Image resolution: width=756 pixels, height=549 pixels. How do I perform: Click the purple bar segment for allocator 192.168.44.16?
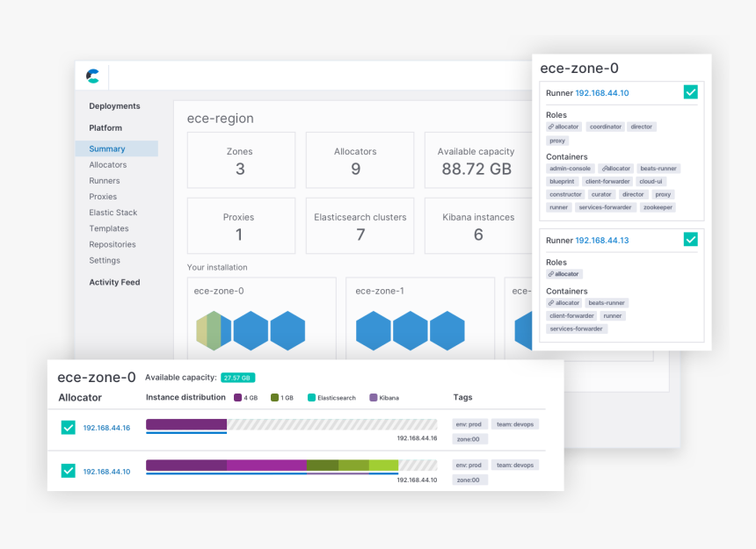pos(186,424)
